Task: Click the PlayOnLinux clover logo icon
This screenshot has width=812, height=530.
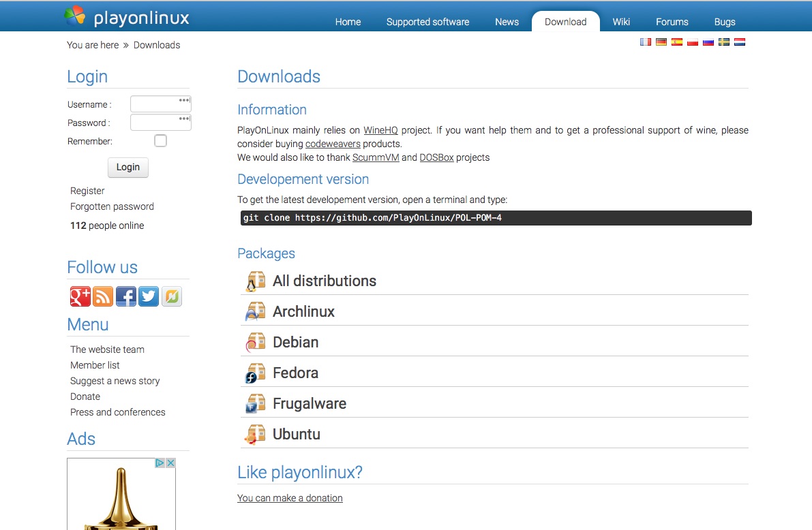Action: [75, 16]
